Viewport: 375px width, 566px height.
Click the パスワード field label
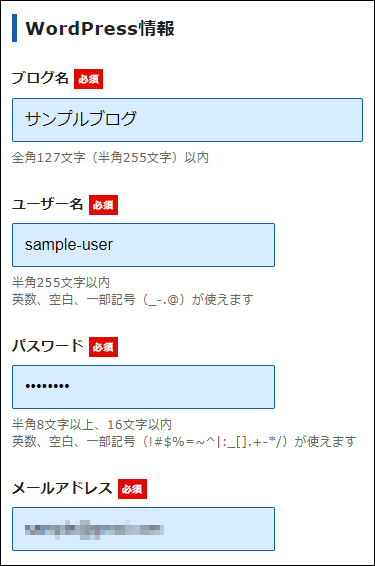pyautogui.click(x=48, y=346)
